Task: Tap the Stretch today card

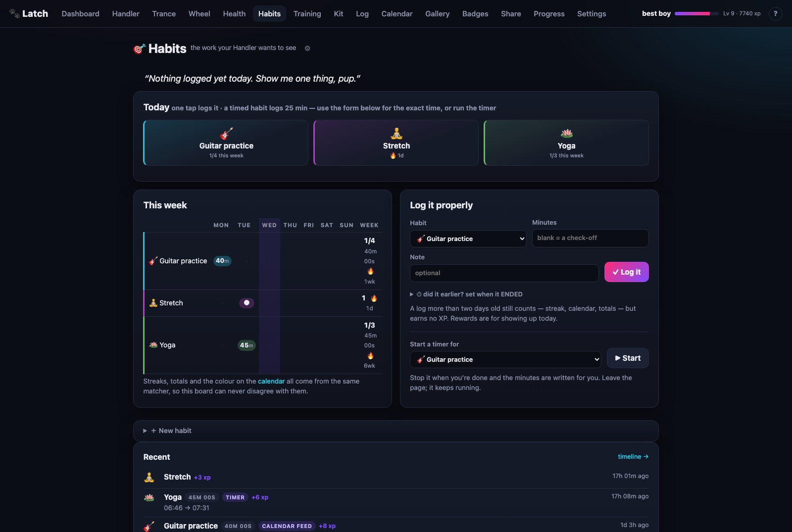Action: click(396, 143)
